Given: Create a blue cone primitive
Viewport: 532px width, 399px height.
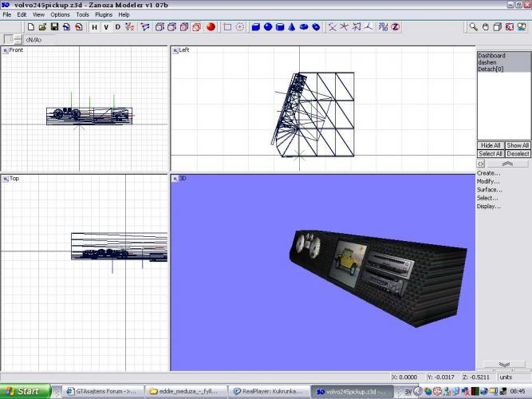Looking at the screenshot, I should click(292, 26).
